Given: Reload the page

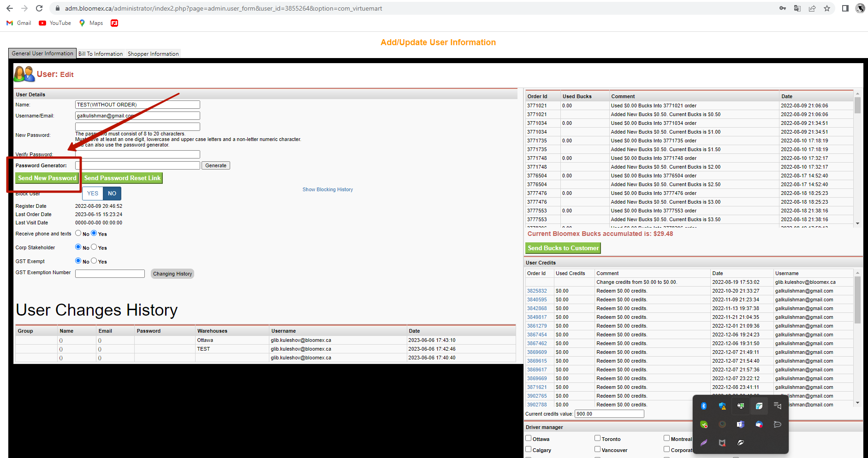Looking at the screenshot, I should pyautogui.click(x=39, y=8).
